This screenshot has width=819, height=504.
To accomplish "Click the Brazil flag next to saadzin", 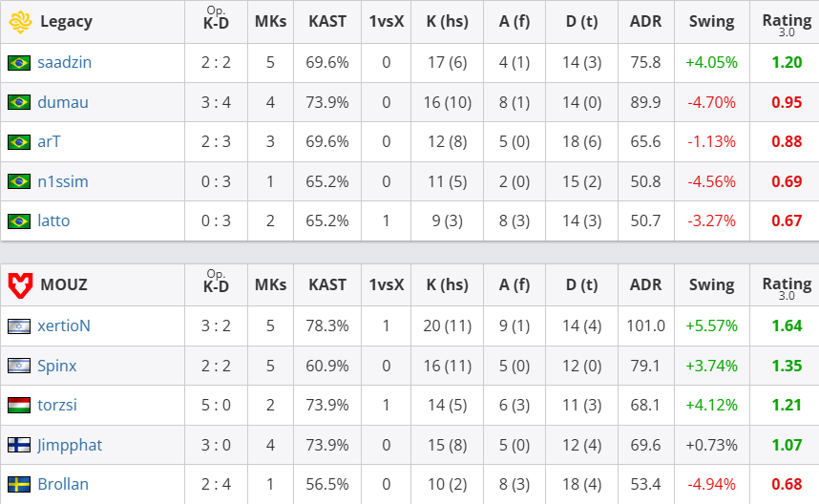I will [x=18, y=63].
